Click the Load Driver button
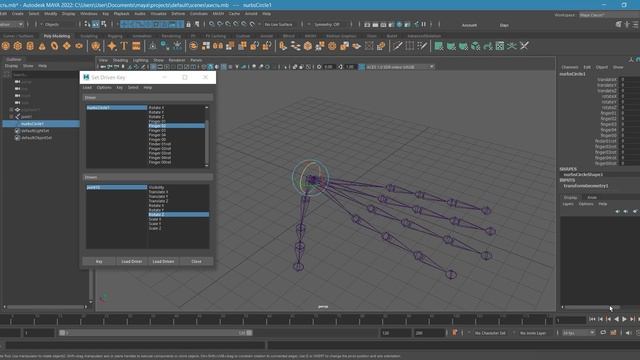This screenshot has width=640, height=360. 131,261
